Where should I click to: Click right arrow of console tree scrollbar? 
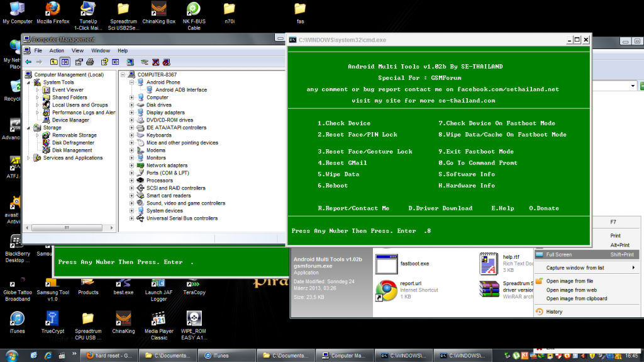pyautogui.click(x=111, y=227)
